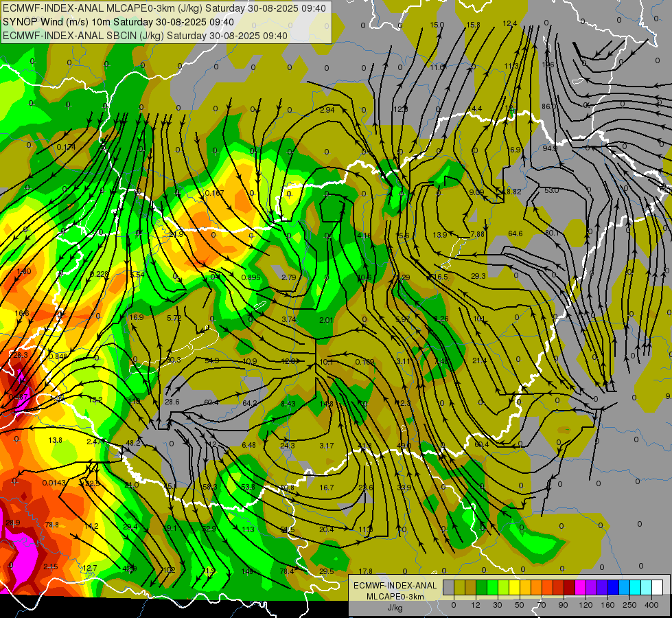Click the map value 5.72
The width and height of the screenshot is (672, 618).
pyautogui.click(x=174, y=318)
